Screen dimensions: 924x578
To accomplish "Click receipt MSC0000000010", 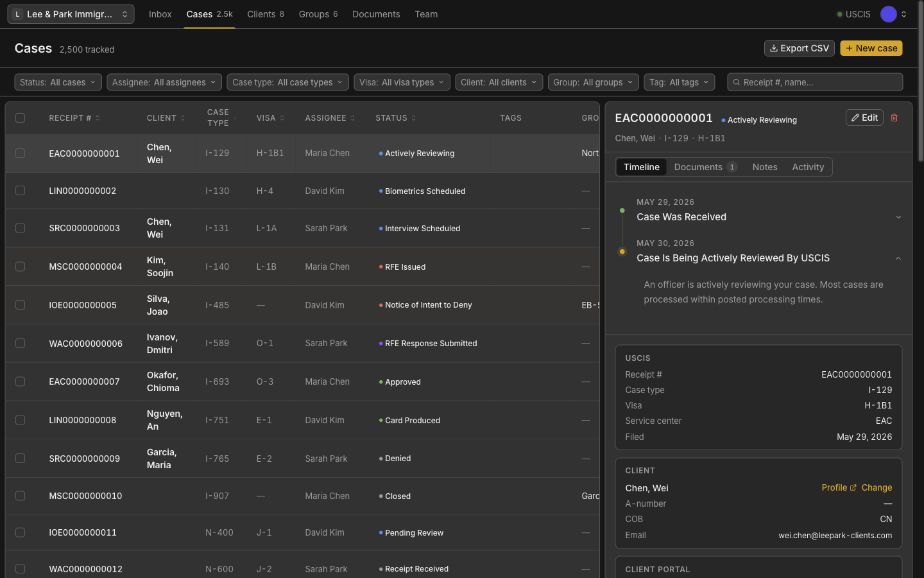I will coord(85,496).
